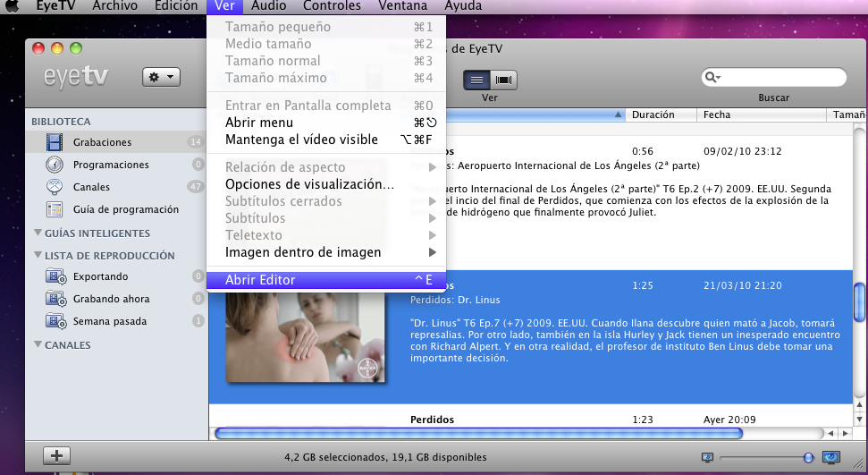Open the Apple menu
This screenshot has height=475, width=868.
pyautogui.click(x=11, y=6)
